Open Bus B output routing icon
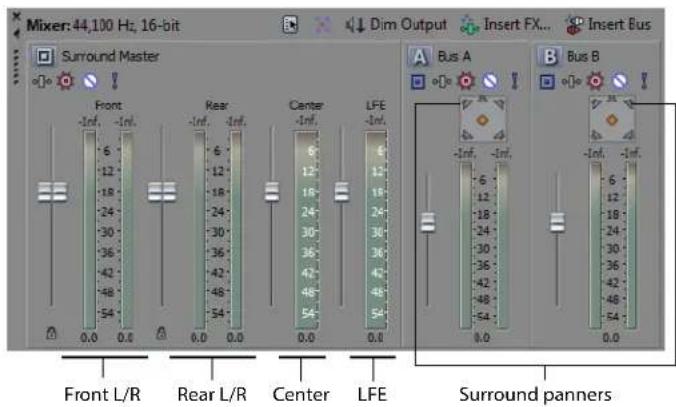Viewport: 676px width, 407px height. [x=547, y=81]
